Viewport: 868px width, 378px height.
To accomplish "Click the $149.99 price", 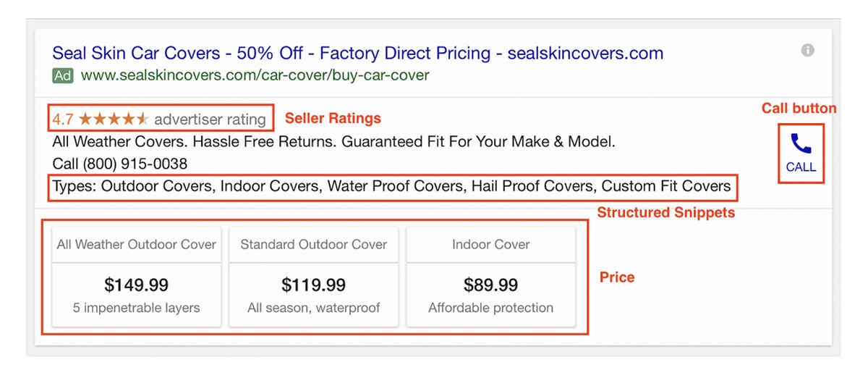I will [137, 285].
